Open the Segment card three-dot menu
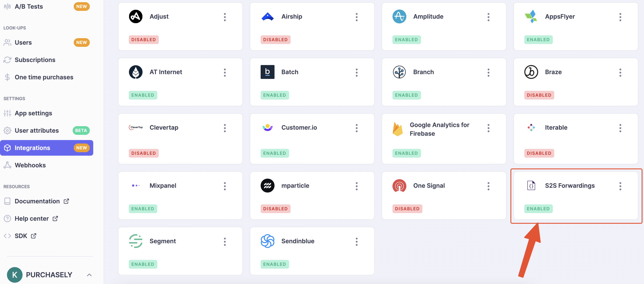Screen dimensions: 644x284 224,242
